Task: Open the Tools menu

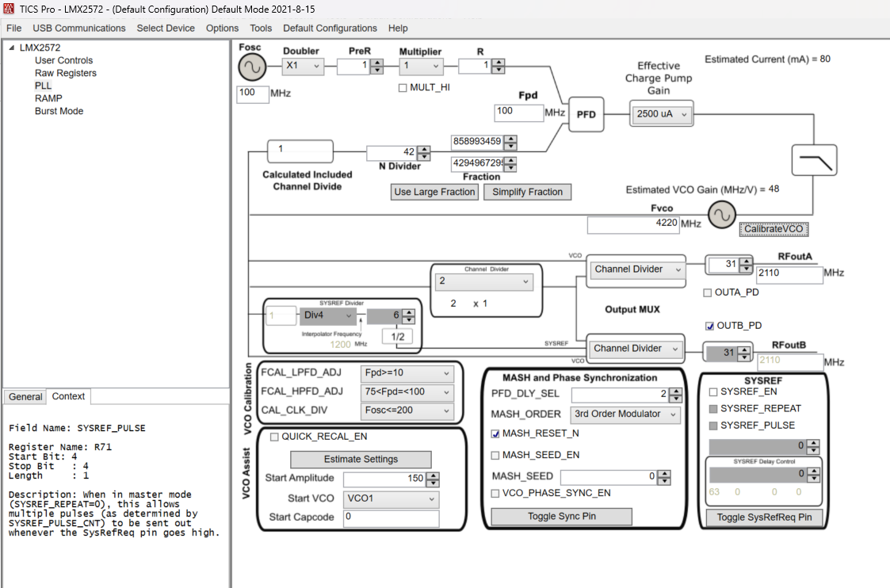Action: point(261,29)
